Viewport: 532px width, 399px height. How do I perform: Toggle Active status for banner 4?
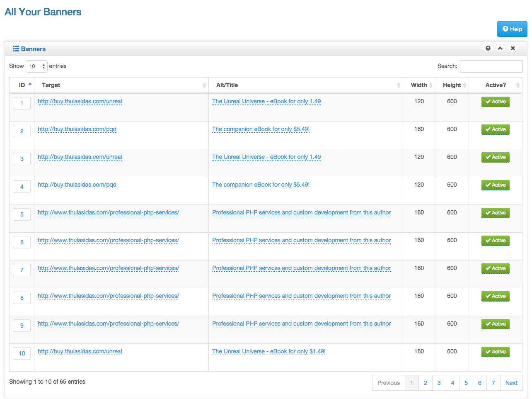coord(496,185)
